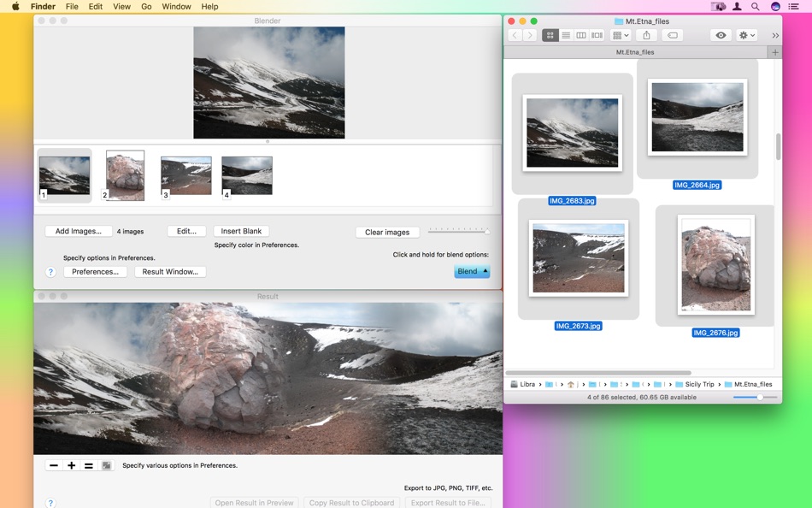Open the View menu
The image size is (812, 508).
121,7
